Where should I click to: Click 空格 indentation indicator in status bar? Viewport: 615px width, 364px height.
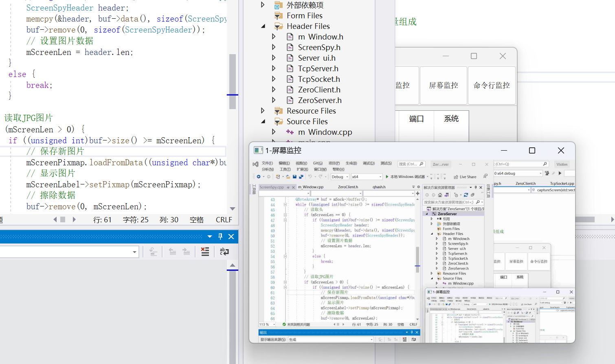point(197,220)
